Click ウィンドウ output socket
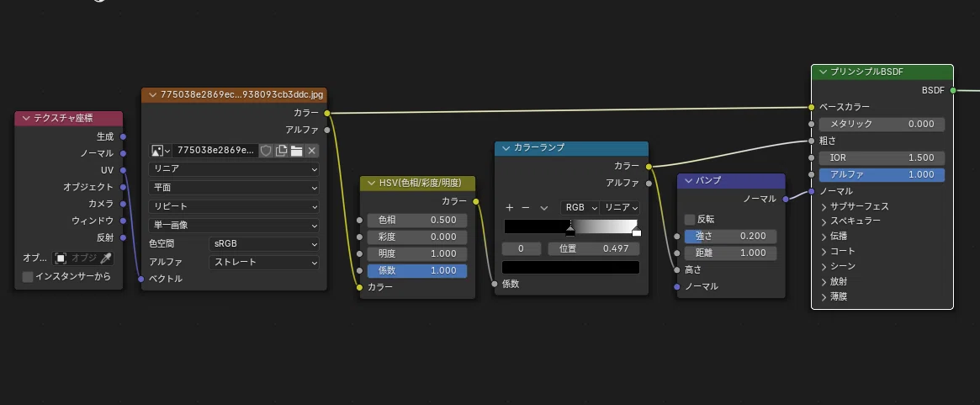Viewport: 980px width, 405px height. [x=123, y=221]
